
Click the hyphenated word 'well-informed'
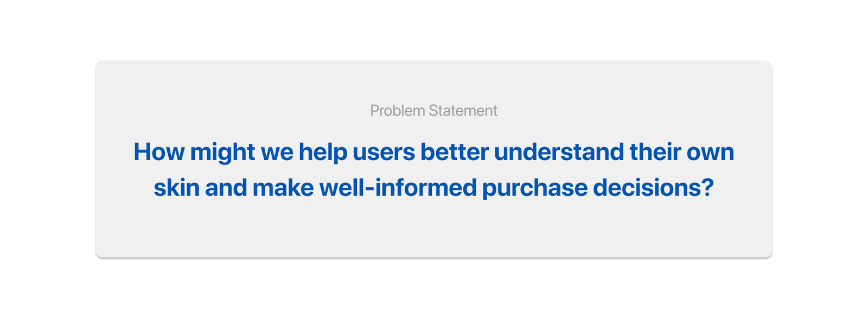(x=398, y=188)
